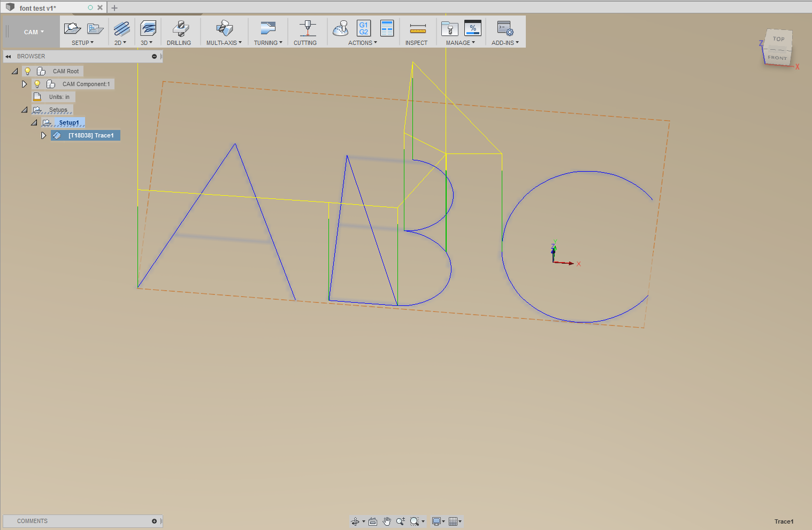
Task: Open the Tool Library icon
Action: point(450,28)
